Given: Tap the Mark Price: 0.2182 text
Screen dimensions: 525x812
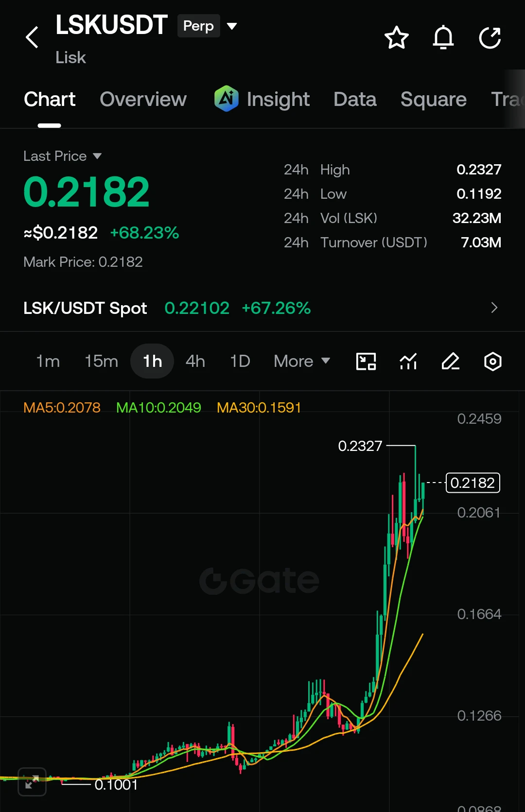Looking at the screenshot, I should 83,262.
